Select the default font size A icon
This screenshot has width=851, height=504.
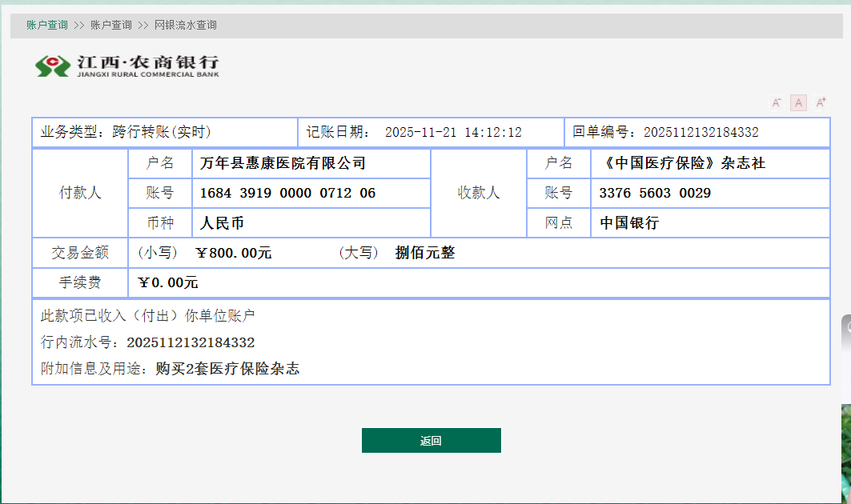798,102
